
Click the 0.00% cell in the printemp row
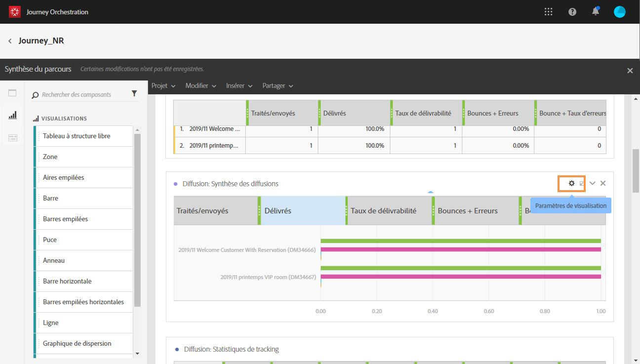click(498, 145)
